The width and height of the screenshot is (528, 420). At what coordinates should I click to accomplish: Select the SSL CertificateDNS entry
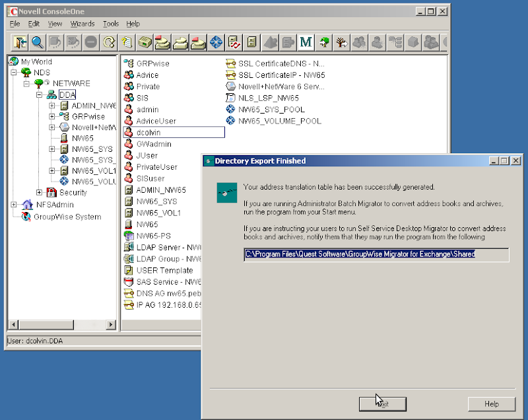coord(281,63)
